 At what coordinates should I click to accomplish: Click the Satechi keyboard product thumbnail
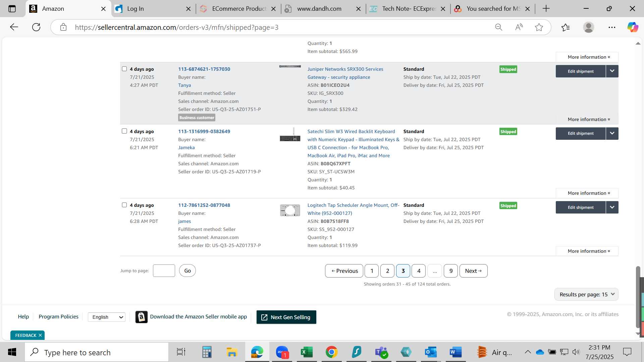click(x=290, y=134)
